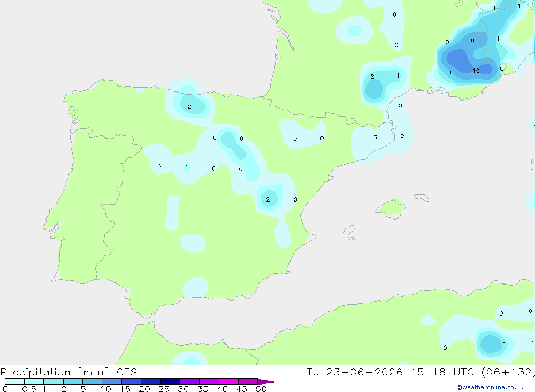Click the 2–5 mm legend color box
Screen dimensions: 535x392
click(x=73, y=381)
